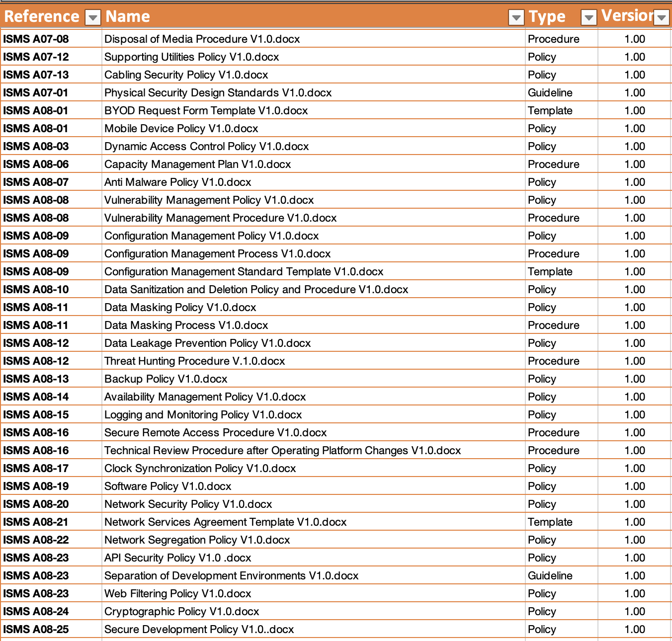
Task: Select cell 'Network Services Agreement Template V1.0.docx'
Action: (x=314, y=522)
